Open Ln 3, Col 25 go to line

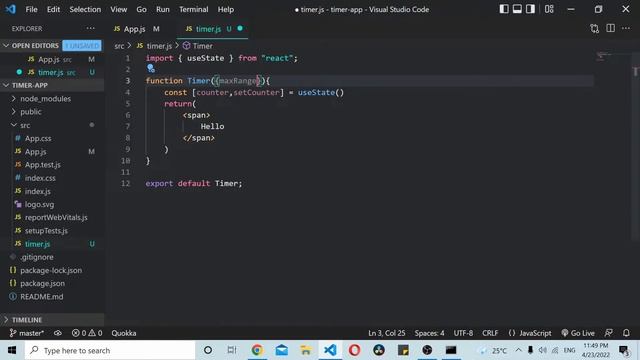(x=387, y=333)
